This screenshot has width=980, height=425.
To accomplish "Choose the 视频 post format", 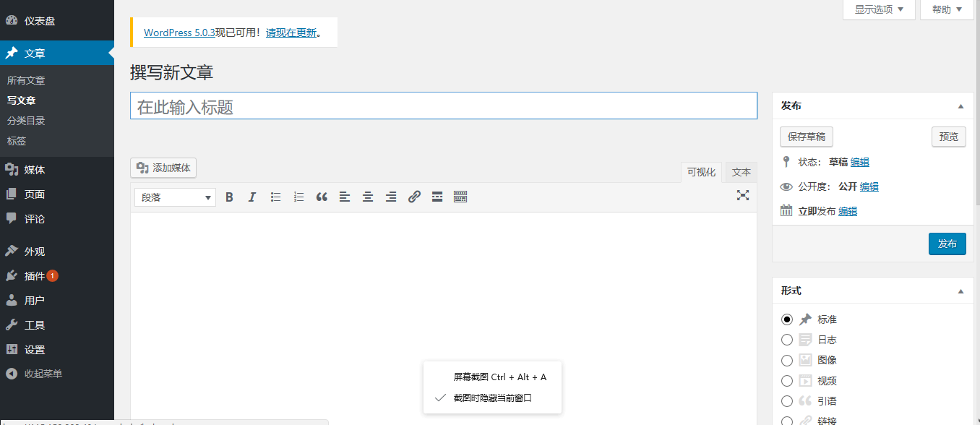I will [x=787, y=381].
